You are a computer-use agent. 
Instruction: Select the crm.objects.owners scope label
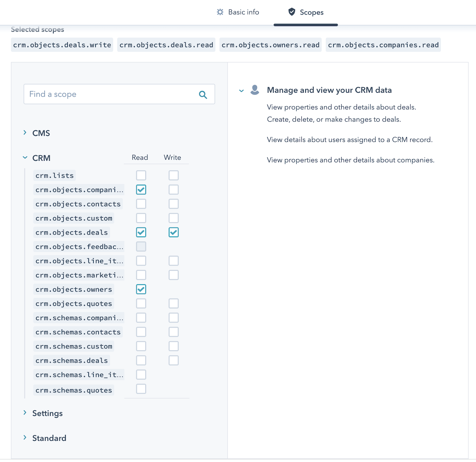pyautogui.click(x=74, y=289)
